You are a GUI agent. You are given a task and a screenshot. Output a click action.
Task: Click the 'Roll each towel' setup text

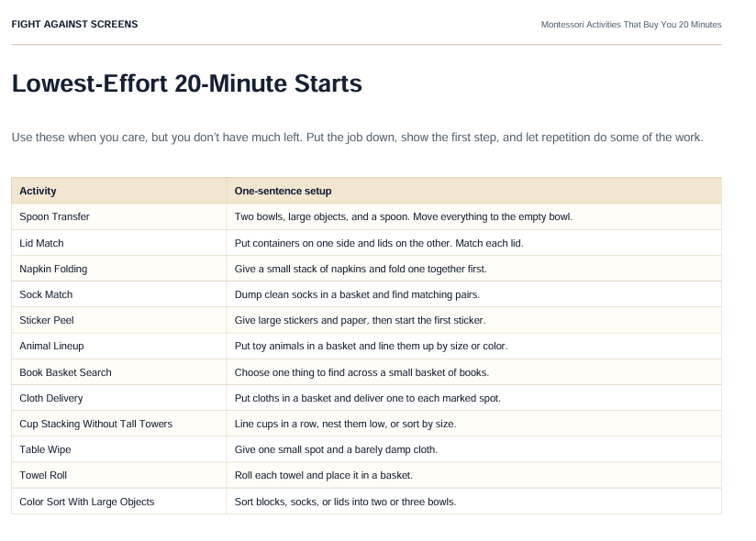tap(324, 475)
